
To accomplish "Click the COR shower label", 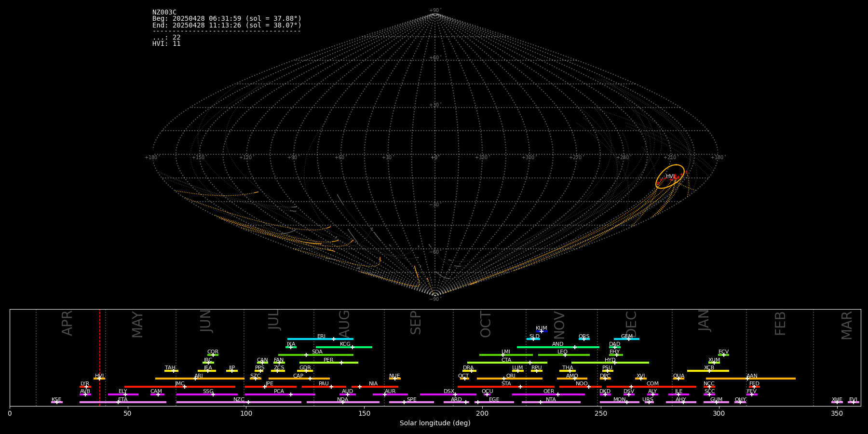I will pyautogui.click(x=213, y=352).
